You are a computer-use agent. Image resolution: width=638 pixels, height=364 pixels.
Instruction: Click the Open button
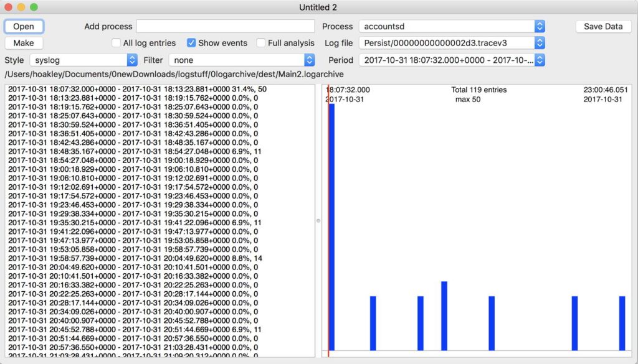pos(24,27)
